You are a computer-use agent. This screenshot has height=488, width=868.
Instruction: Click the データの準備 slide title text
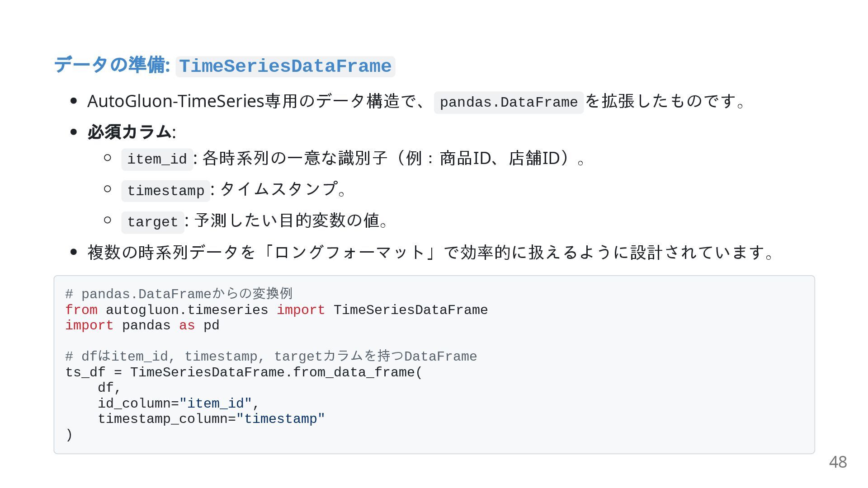point(112,65)
